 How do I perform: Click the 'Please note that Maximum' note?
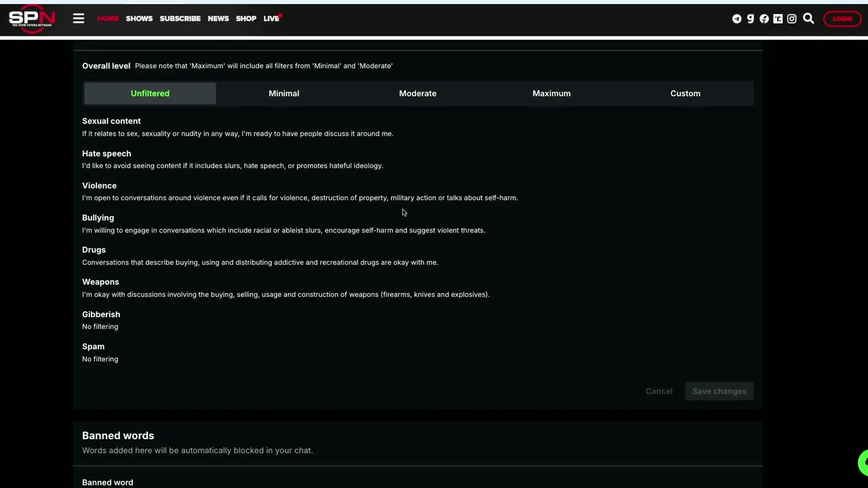click(264, 66)
